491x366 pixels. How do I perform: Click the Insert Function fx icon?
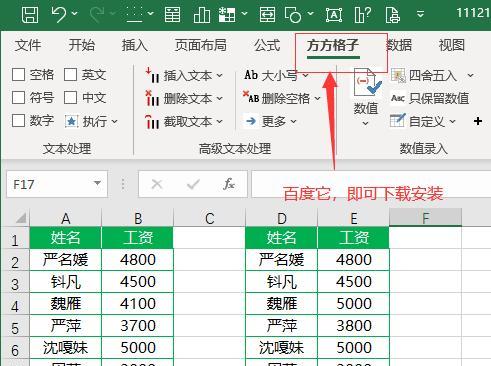[x=229, y=184]
